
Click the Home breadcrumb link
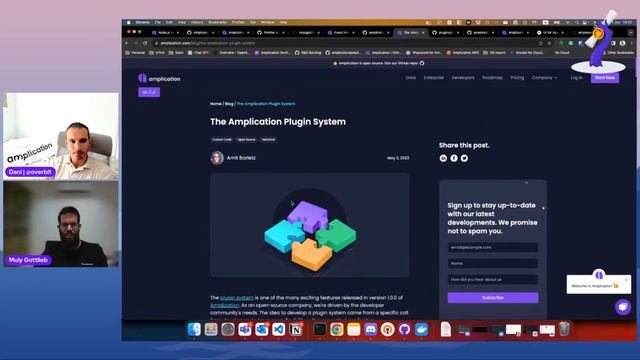216,104
